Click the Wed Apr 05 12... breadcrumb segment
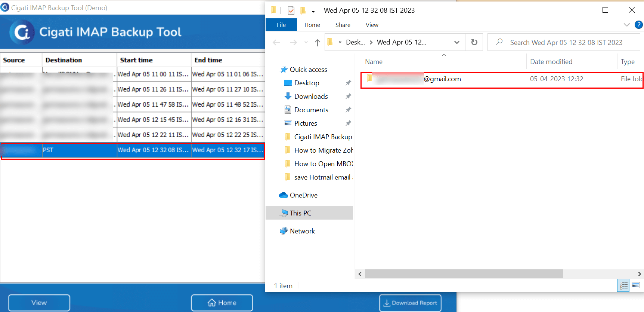 click(402, 42)
